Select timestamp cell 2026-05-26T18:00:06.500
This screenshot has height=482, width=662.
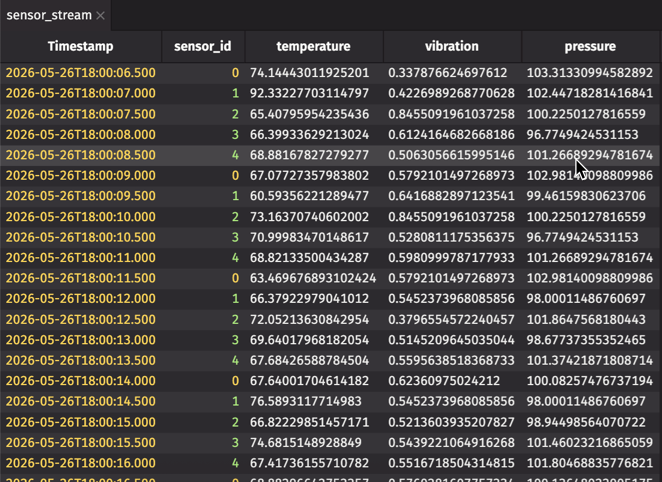(81, 73)
